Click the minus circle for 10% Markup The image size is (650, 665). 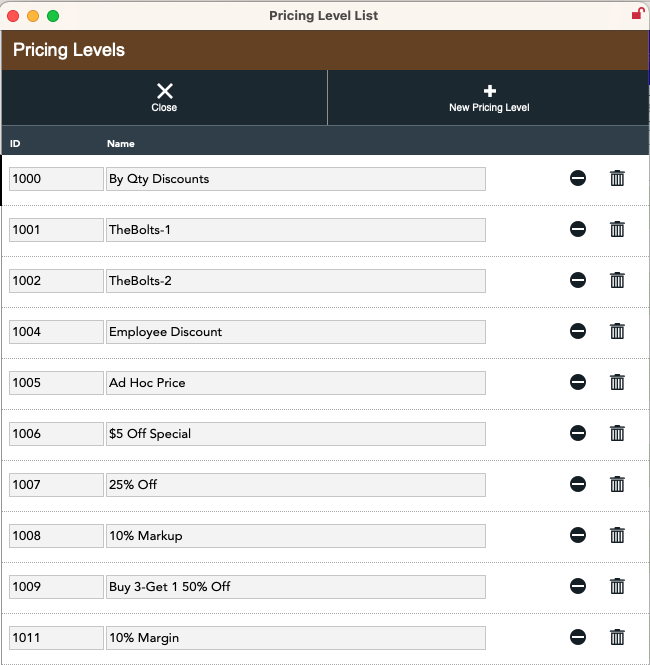coord(578,535)
